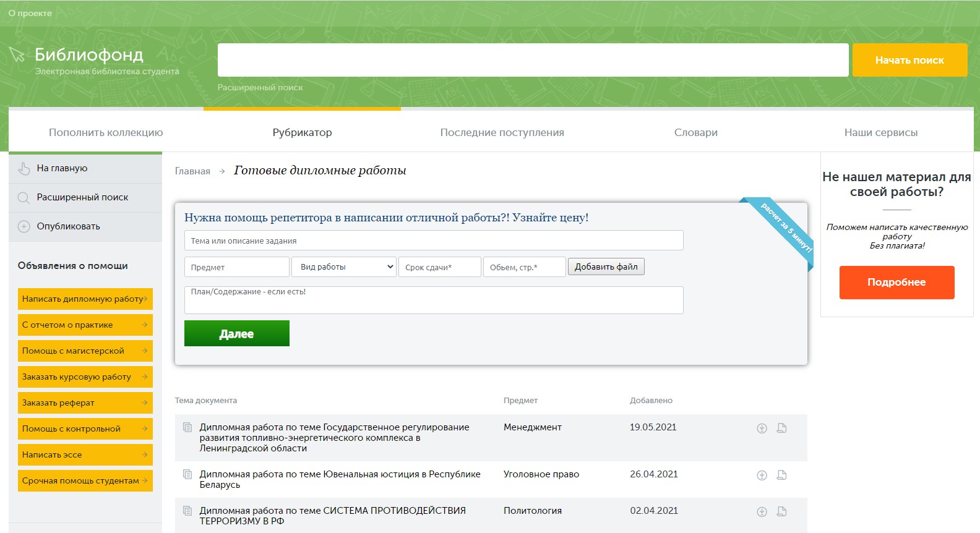Click the Предмет input field
980x533 pixels.
click(237, 267)
